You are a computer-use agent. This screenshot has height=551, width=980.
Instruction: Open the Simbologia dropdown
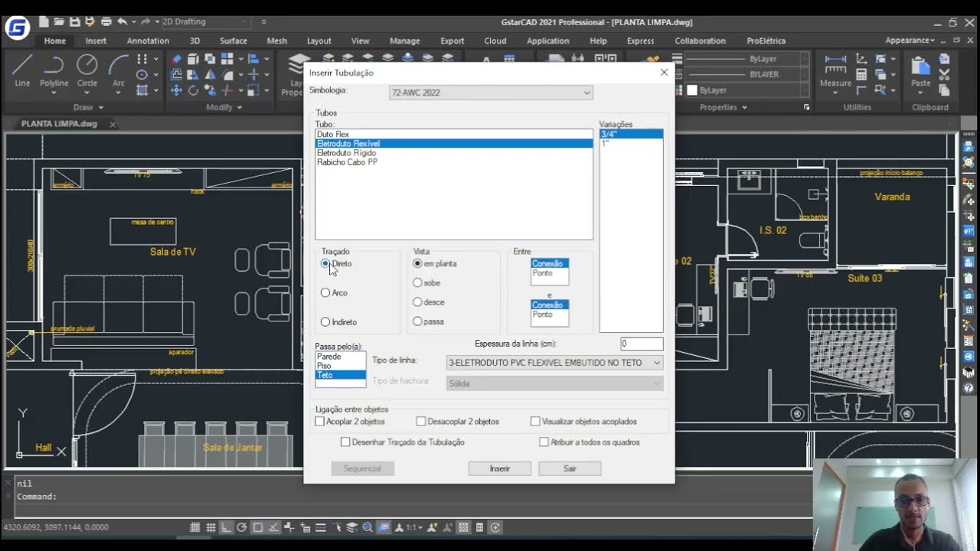pyautogui.click(x=491, y=93)
